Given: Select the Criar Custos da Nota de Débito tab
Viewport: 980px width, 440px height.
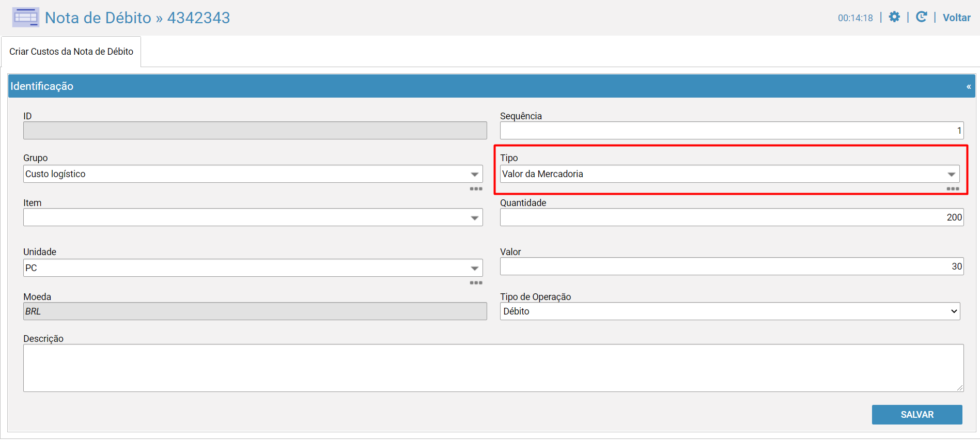Looking at the screenshot, I should 71,52.
